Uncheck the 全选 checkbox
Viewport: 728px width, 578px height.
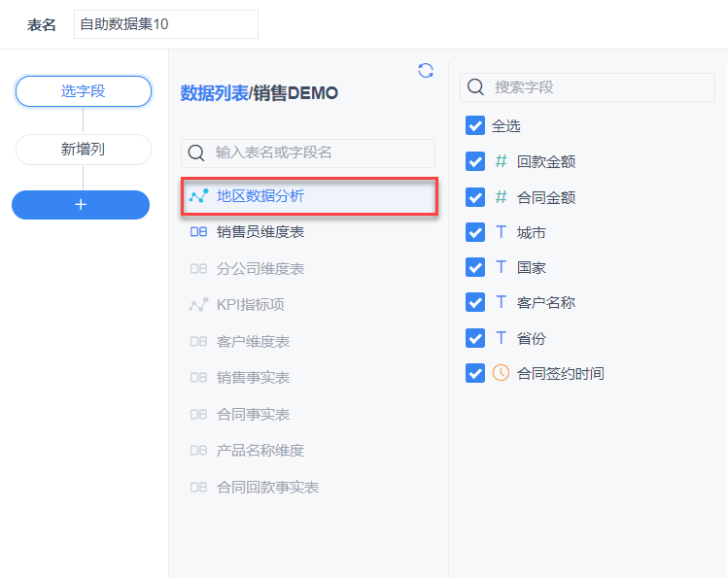pos(475,125)
